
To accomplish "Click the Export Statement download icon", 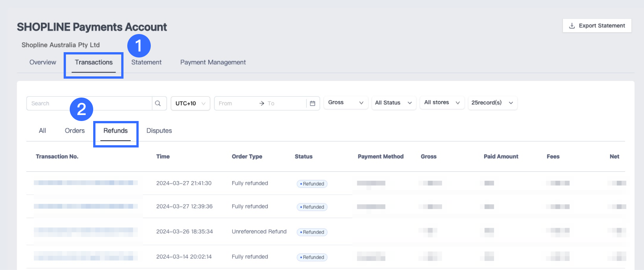I will pos(572,26).
